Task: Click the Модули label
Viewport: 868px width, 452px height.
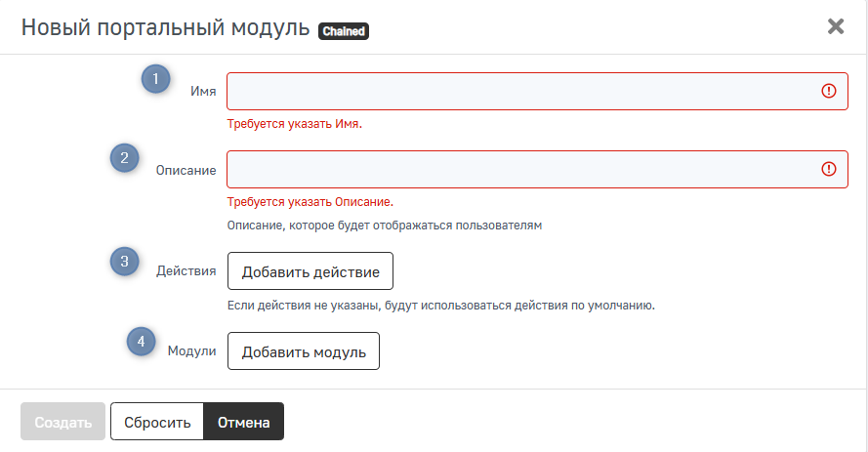Action: pyautogui.click(x=191, y=351)
